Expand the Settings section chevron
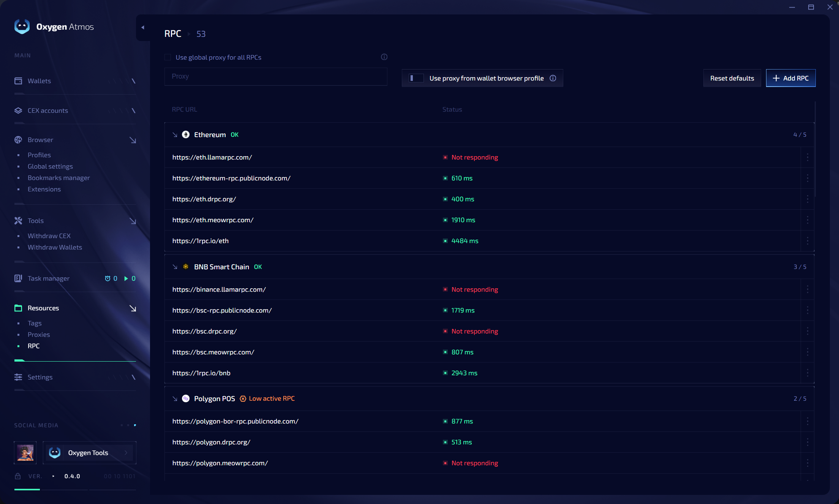 point(133,377)
